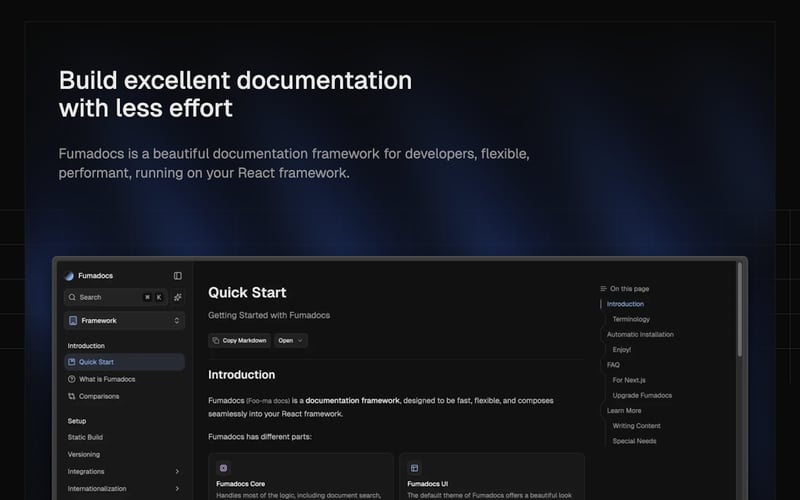Click the Quick Start page icon

[x=72, y=362]
